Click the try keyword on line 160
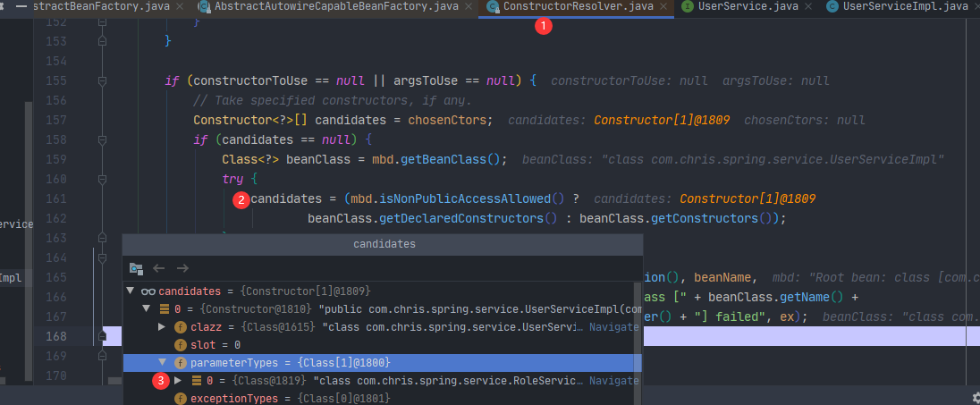This screenshot has height=405, width=980. pyautogui.click(x=232, y=180)
